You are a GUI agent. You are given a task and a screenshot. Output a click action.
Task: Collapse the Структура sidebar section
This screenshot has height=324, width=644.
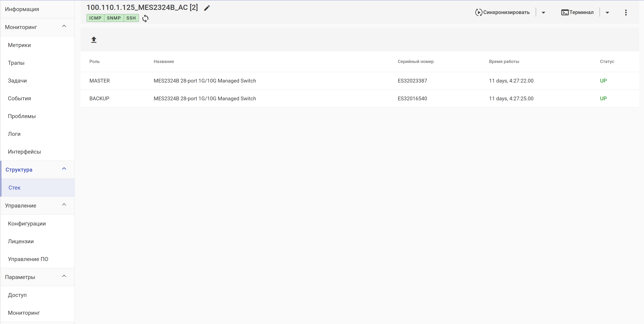(64, 169)
